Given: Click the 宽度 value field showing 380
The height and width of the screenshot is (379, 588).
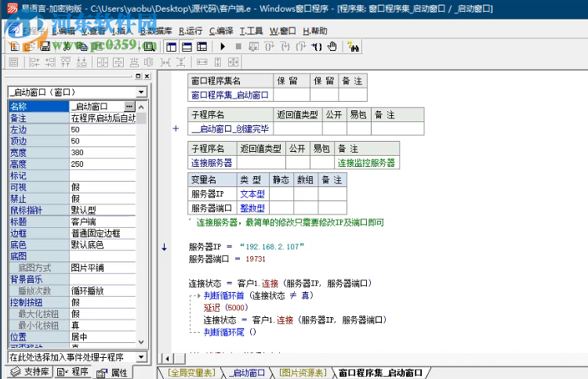Looking at the screenshot, I should click(102, 153).
